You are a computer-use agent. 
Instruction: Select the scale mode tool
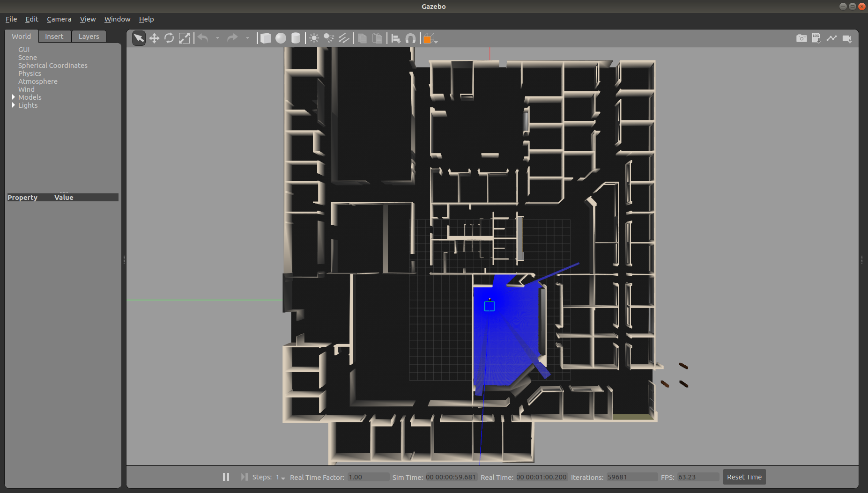pos(184,38)
